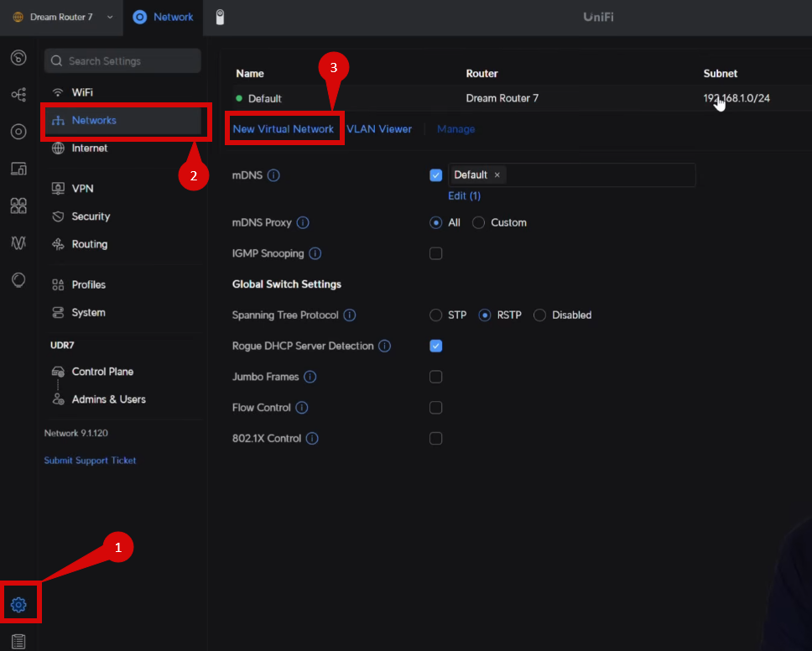Click Submit Support Ticket link

coord(90,461)
